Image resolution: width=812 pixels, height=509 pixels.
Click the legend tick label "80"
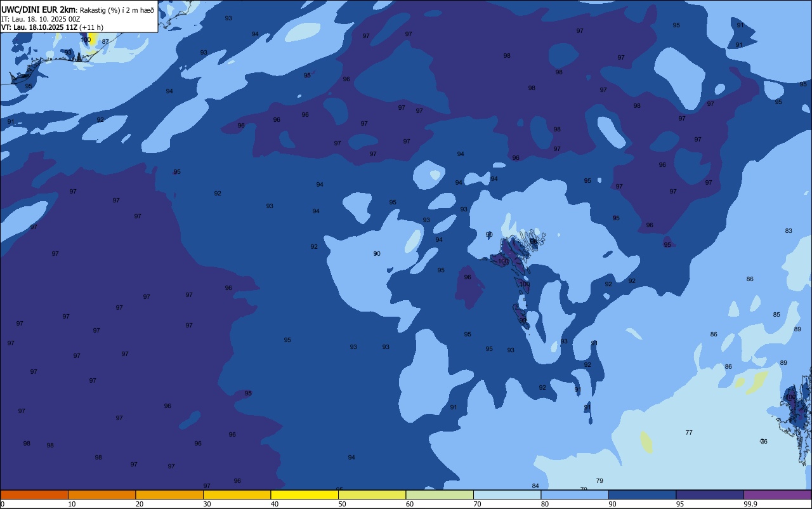[x=545, y=504]
